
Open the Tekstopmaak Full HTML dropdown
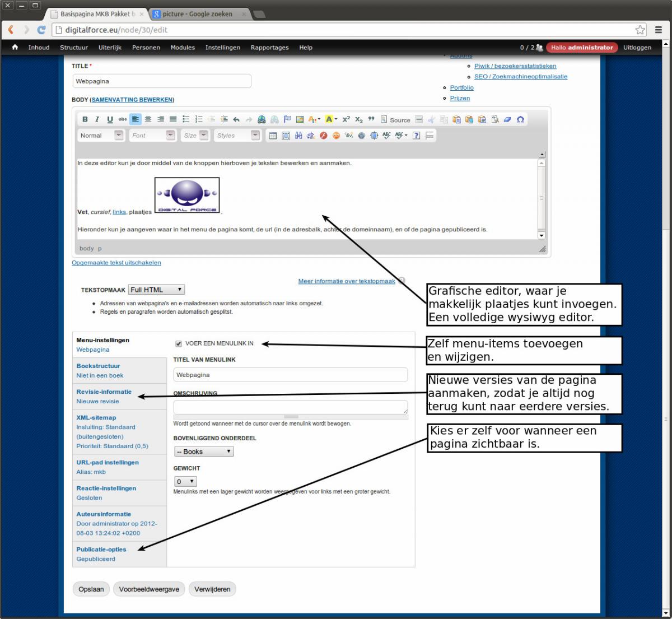[156, 290]
